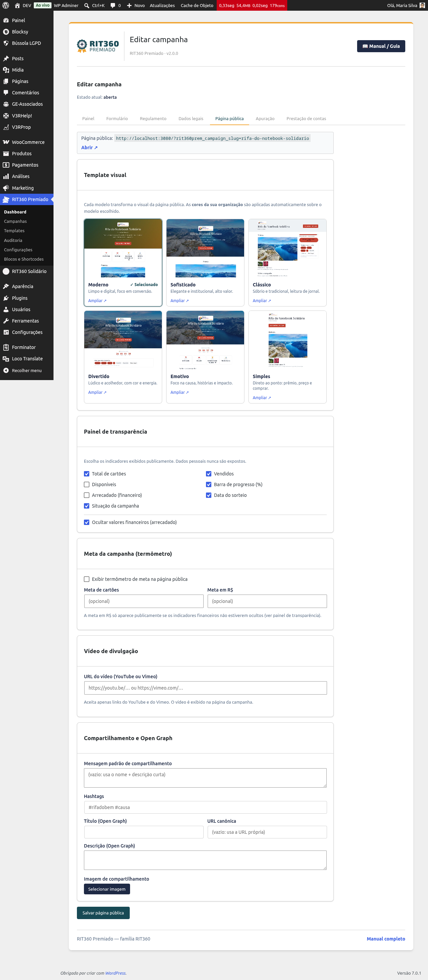The image size is (428, 980).
Task: Open the Análises chart icon
Action: [6, 176]
